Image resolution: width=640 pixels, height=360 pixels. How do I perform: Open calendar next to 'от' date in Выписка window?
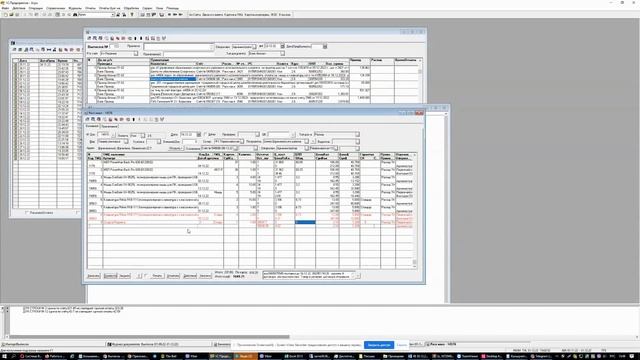coord(282,47)
